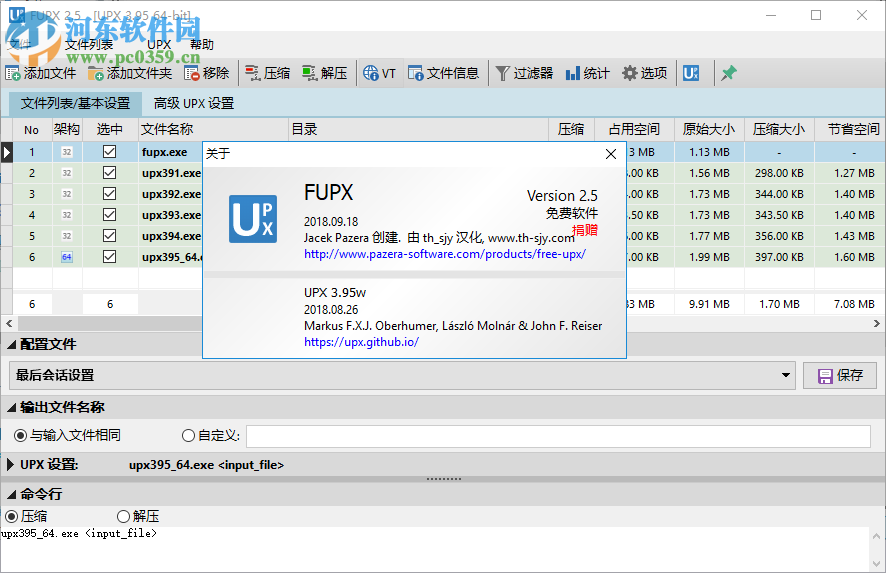
Task: Expand the UPX 设置 section
Action: [10, 465]
